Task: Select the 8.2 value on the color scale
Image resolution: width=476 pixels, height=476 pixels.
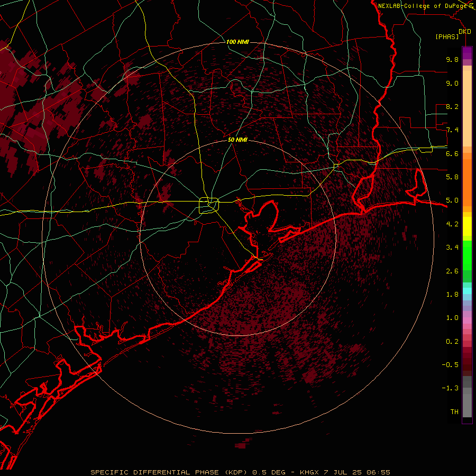Action: coord(452,106)
